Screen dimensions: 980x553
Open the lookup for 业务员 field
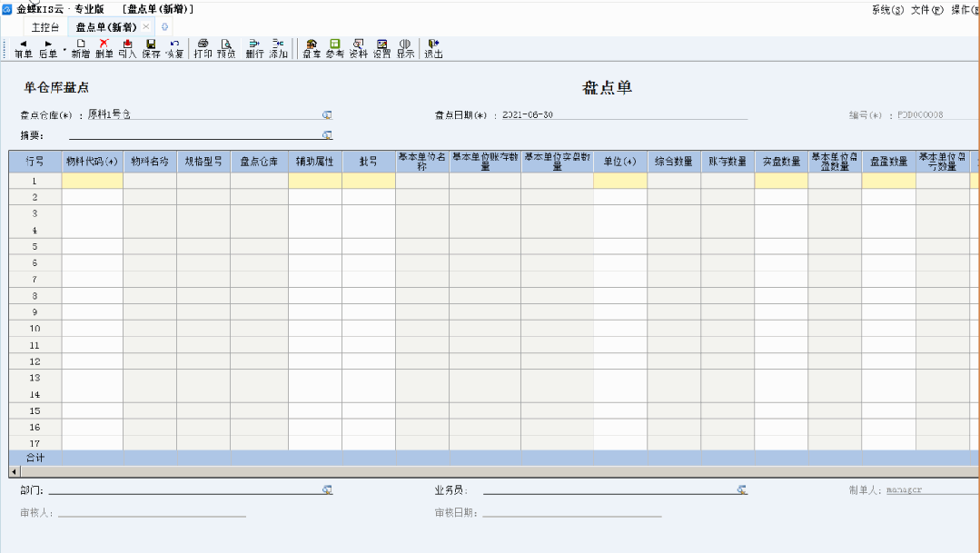point(742,490)
